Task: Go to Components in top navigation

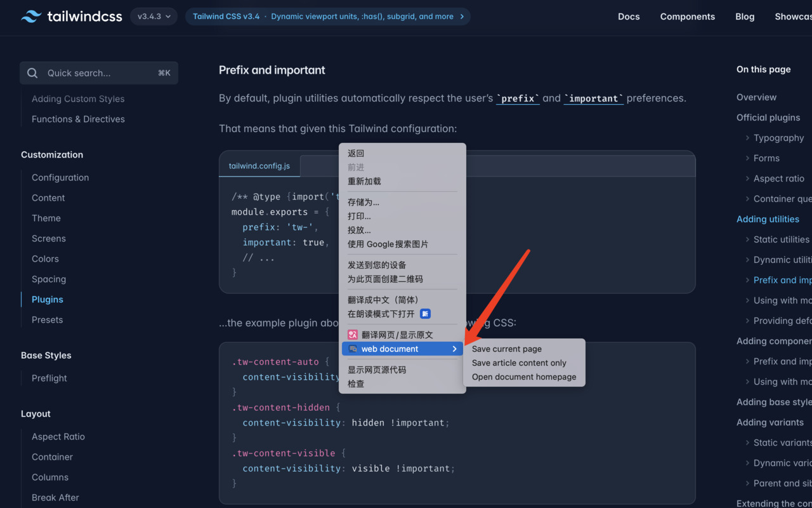Action: (x=688, y=17)
